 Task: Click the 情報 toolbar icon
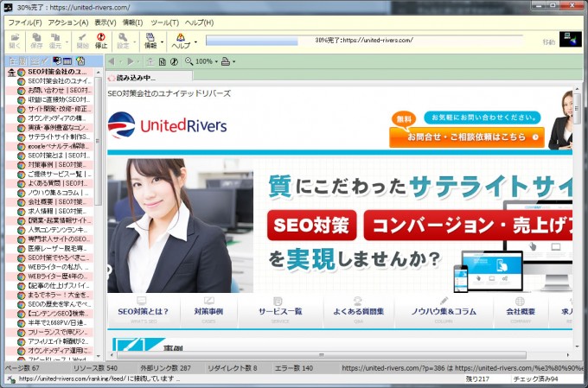pos(150,41)
